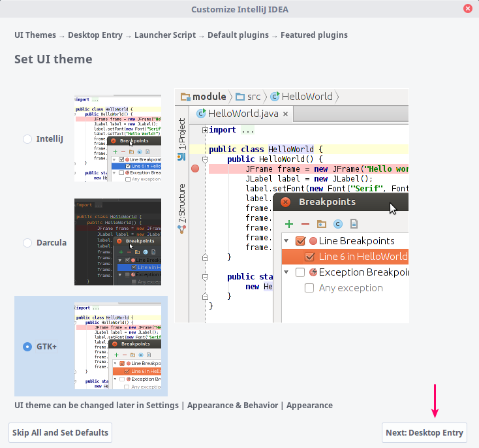This screenshot has height=448, width=479.
Task: Select the Line 6 in HelloWorld row
Action: 345,257
